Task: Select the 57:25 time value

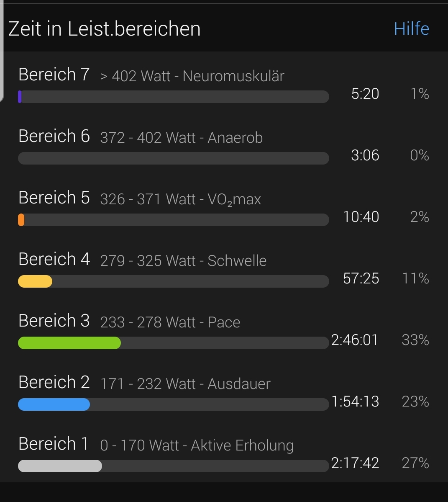Action: [x=361, y=278]
